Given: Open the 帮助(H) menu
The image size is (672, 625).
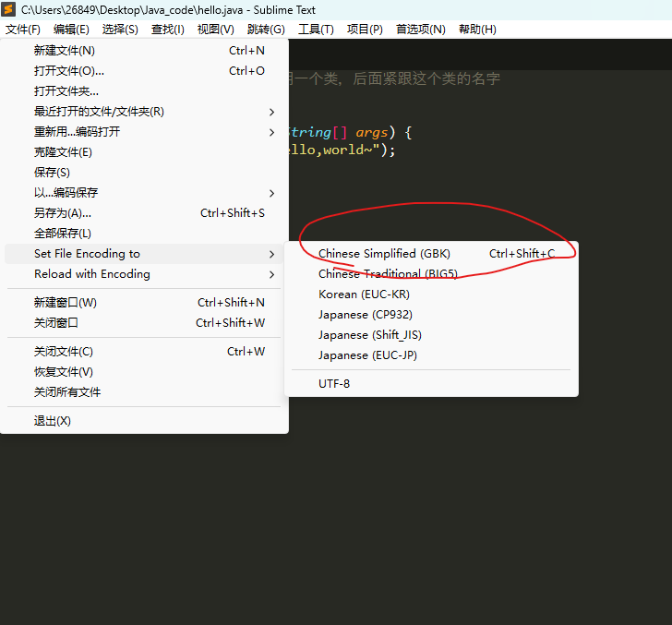Looking at the screenshot, I should (477, 30).
